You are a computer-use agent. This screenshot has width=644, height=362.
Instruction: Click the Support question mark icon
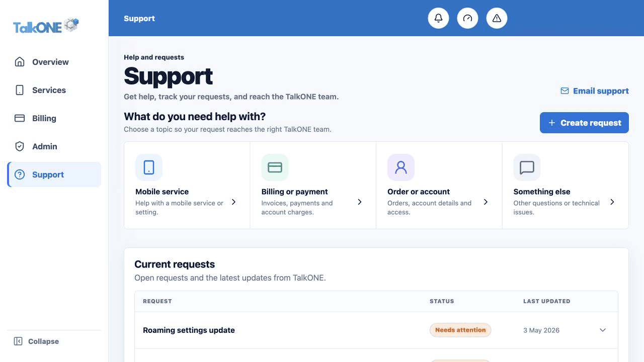pos(20,174)
